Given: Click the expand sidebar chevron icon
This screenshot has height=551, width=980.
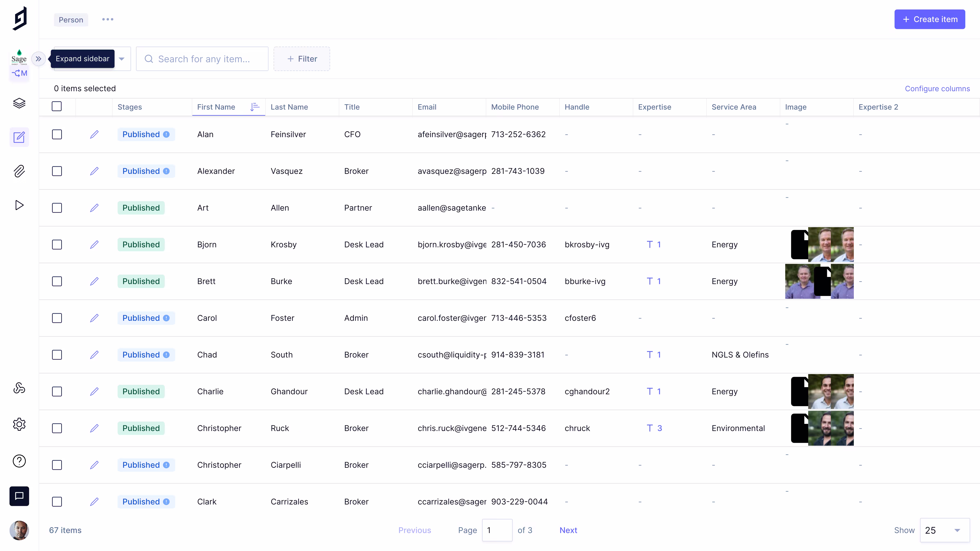Looking at the screenshot, I should coord(38,59).
